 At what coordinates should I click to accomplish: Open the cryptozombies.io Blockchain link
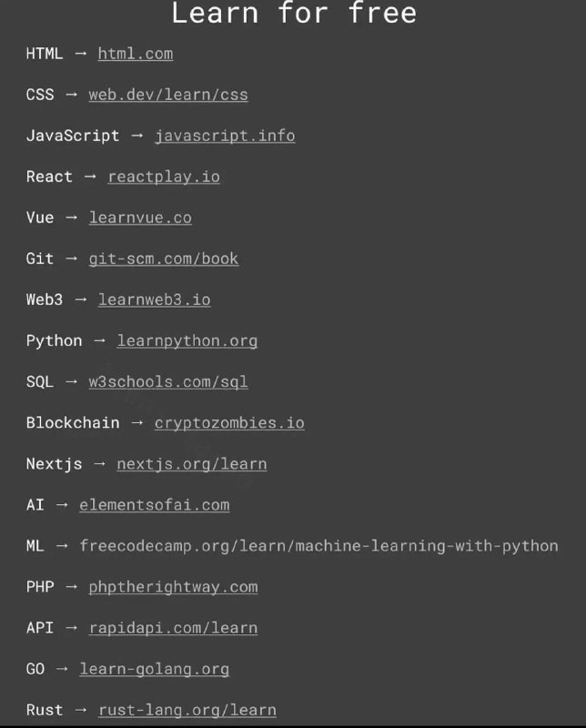click(x=229, y=423)
